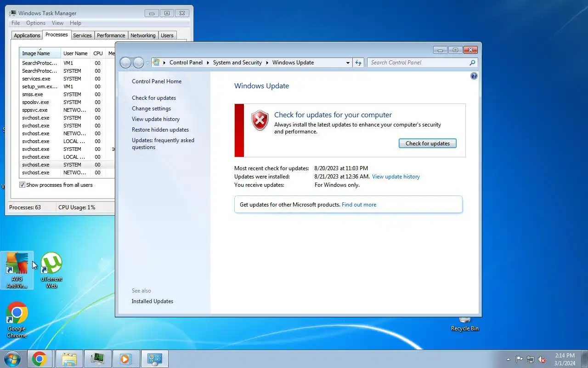The height and width of the screenshot is (368, 588).
Task: Open Windows Update help icon
Action: pyautogui.click(x=474, y=76)
